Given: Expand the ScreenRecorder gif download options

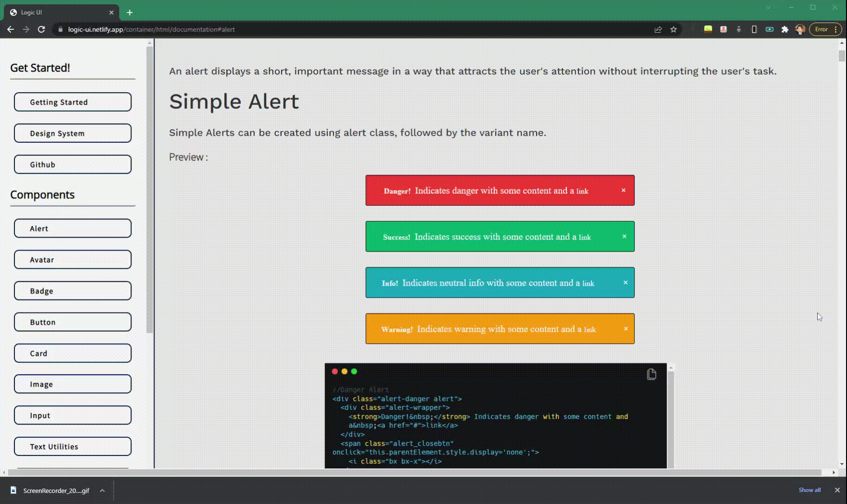Looking at the screenshot, I should (102, 491).
